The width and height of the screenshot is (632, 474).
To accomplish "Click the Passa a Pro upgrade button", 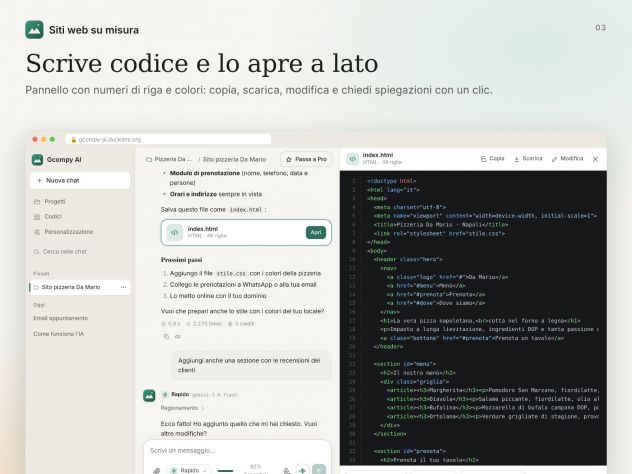I will pos(306,159).
